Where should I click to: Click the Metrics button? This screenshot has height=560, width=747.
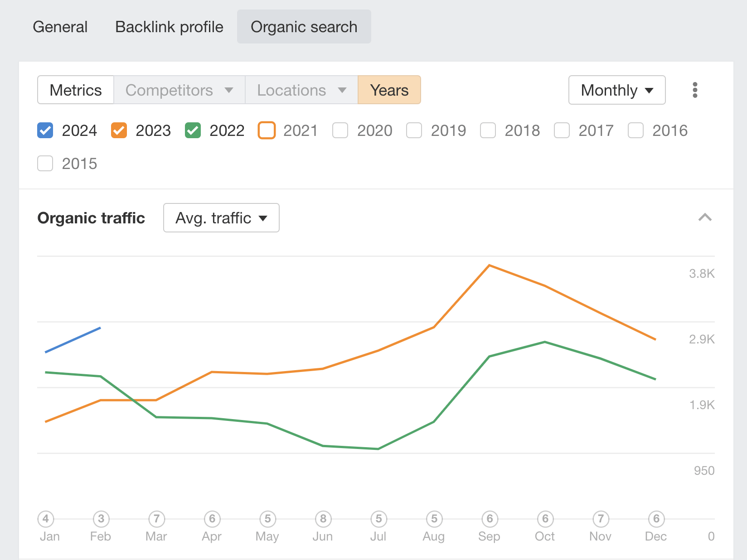[75, 90]
